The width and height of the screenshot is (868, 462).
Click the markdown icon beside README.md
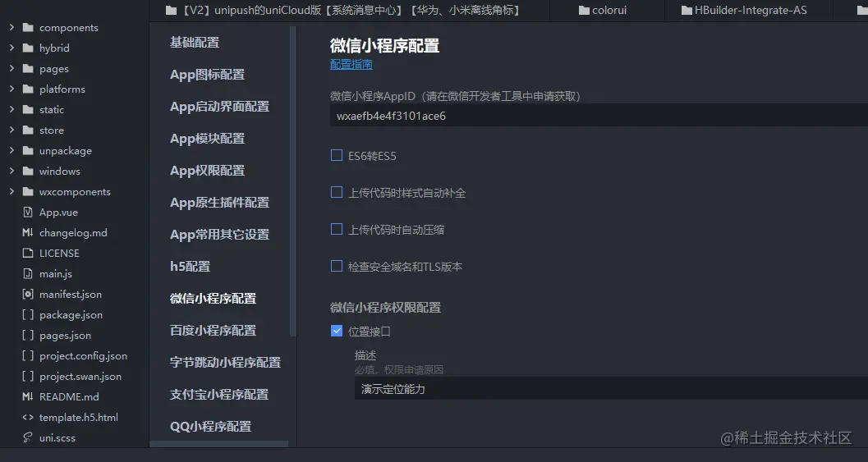click(28, 396)
